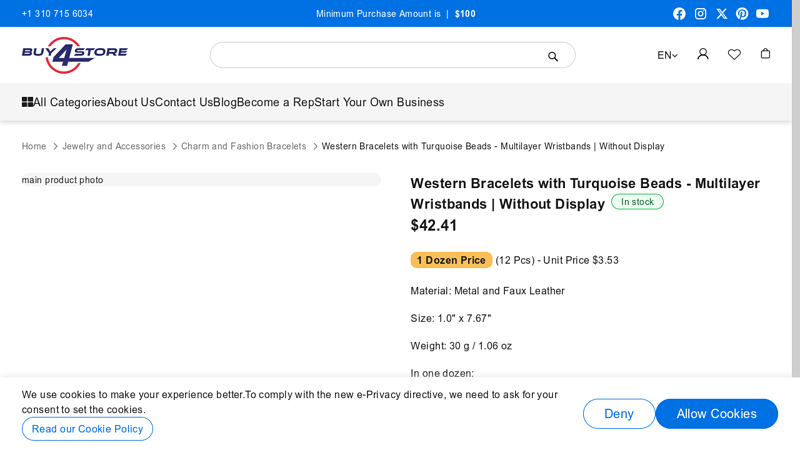Go to the Blog page
Image resolution: width=800 pixels, height=450 pixels.
click(224, 102)
